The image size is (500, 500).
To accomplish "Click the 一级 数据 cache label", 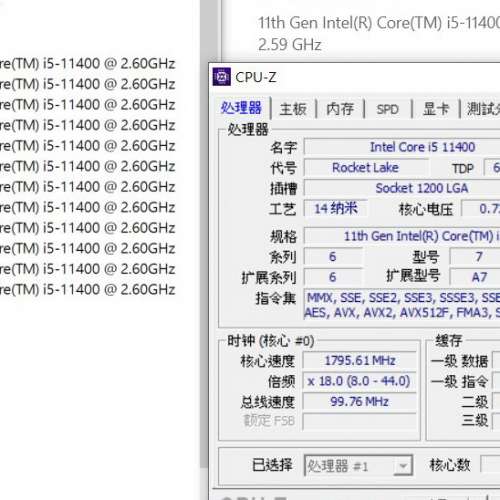I will pyautogui.click(x=460, y=361).
